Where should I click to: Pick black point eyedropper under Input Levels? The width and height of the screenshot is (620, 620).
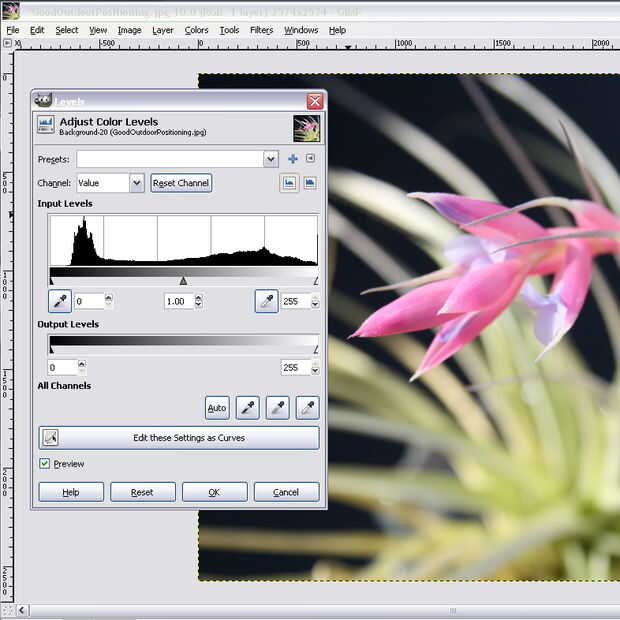tap(60, 301)
